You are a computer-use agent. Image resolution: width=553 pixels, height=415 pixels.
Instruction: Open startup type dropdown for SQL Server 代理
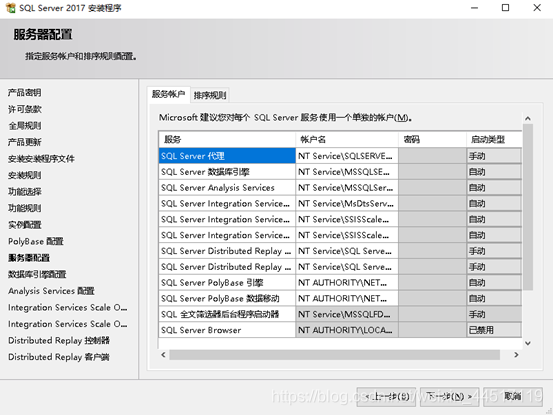coord(494,156)
